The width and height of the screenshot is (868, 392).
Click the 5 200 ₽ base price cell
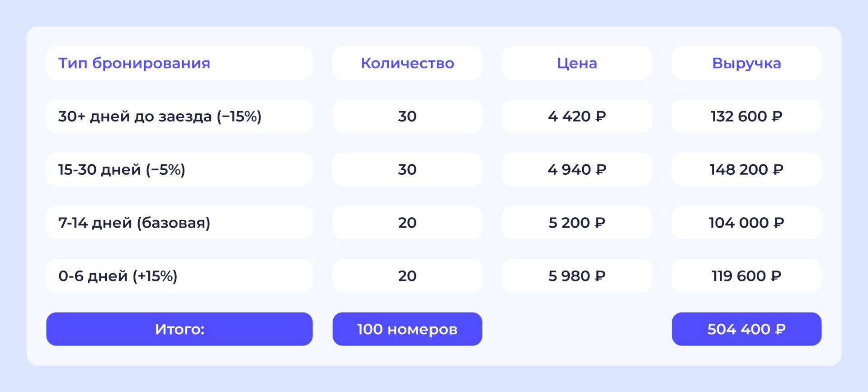[x=576, y=223]
